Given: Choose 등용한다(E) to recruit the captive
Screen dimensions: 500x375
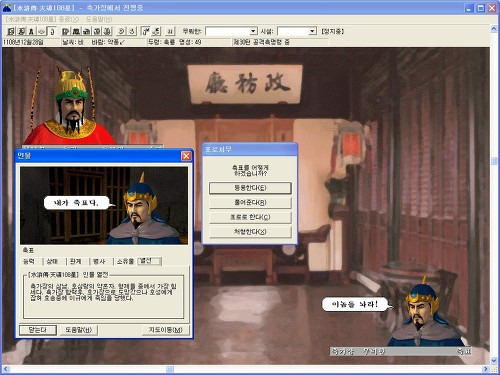Looking at the screenshot, I should click(250, 188).
